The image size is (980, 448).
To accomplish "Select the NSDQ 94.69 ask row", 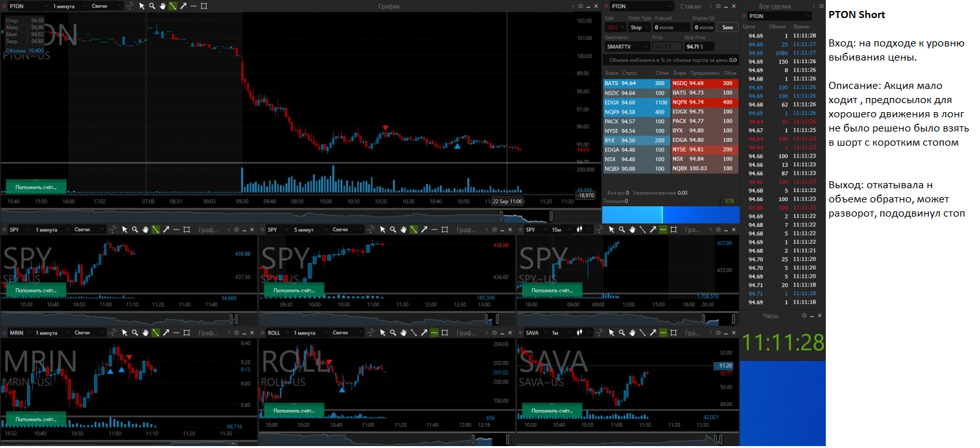I will coord(705,83).
